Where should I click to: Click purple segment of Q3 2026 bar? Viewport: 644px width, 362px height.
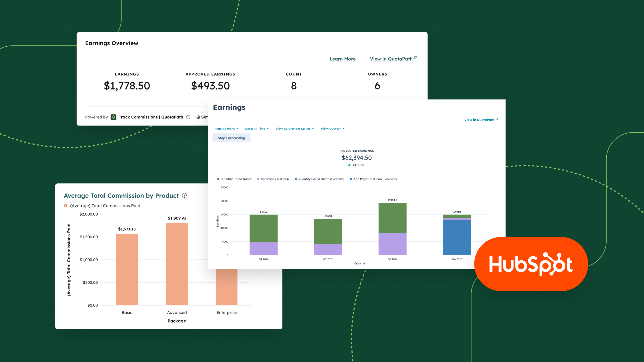392,244
